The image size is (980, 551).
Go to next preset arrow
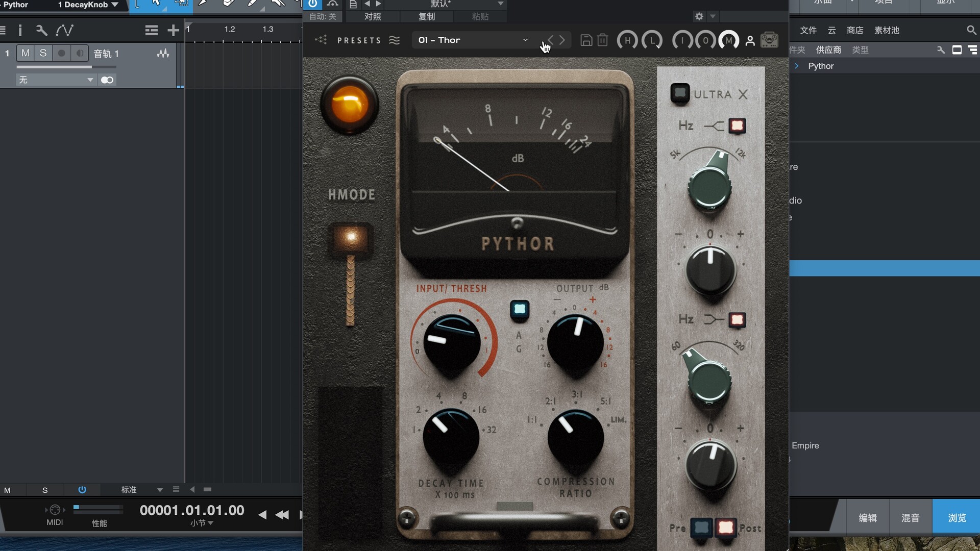pyautogui.click(x=562, y=40)
